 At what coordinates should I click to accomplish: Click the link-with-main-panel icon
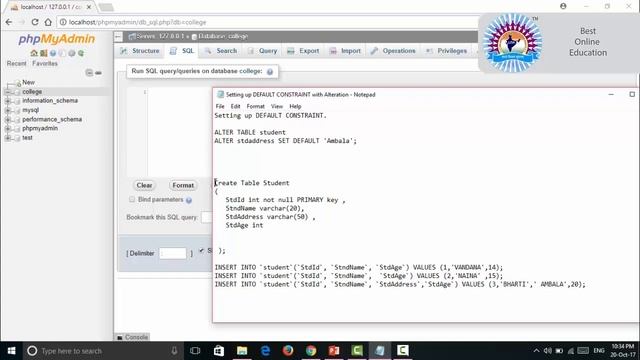click(98, 73)
